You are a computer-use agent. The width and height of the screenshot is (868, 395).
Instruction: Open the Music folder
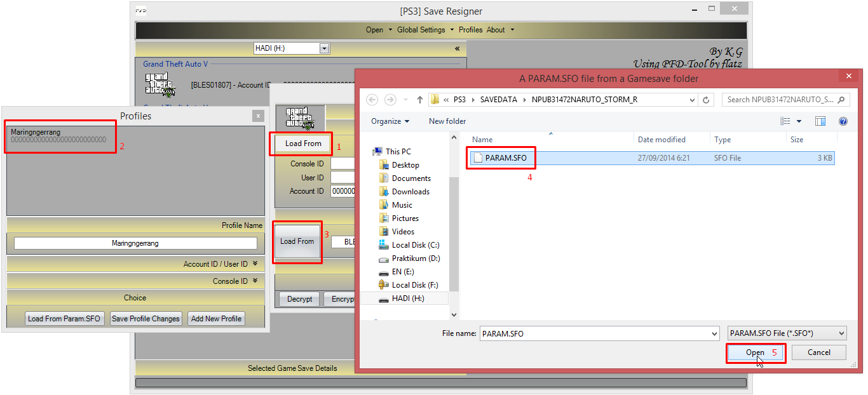tap(402, 204)
